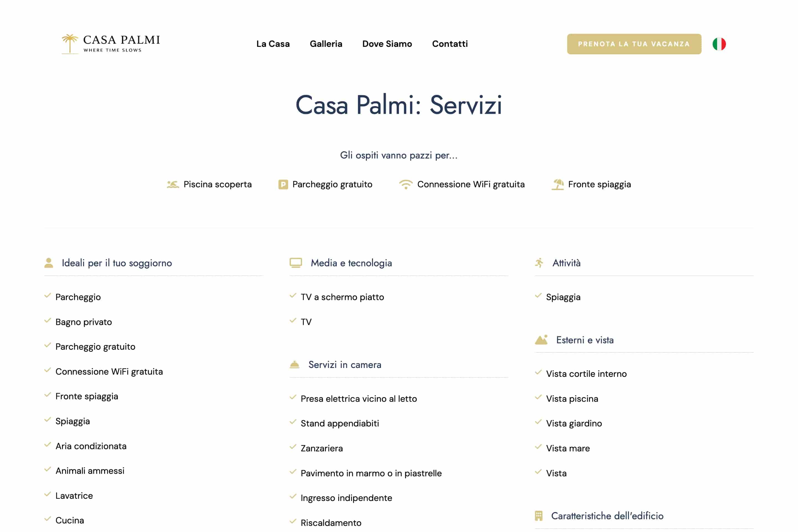Viewport: 798px width, 532px height.
Task: Click the checkmark beside TV a schermo piatto
Action: (x=293, y=296)
